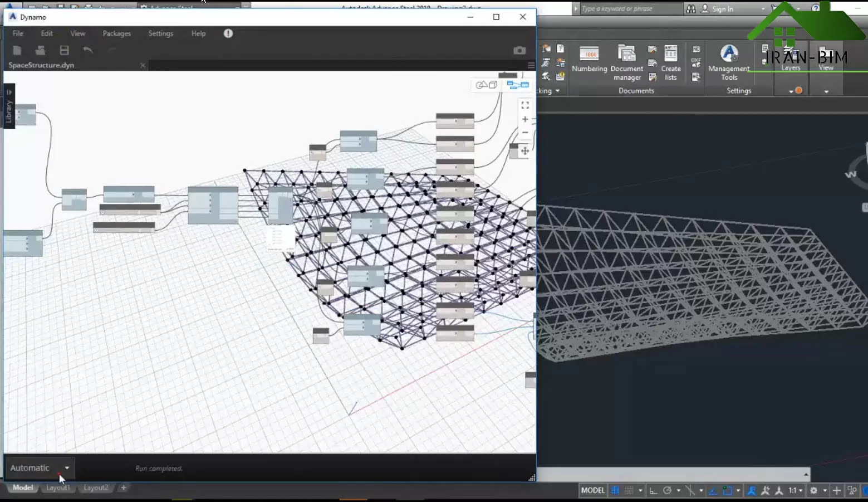The width and height of the screenshot is (868, 502).
Task: Click the Undo arrow in Dynamo
Action: pyautogui.click(x=88, y=51)
